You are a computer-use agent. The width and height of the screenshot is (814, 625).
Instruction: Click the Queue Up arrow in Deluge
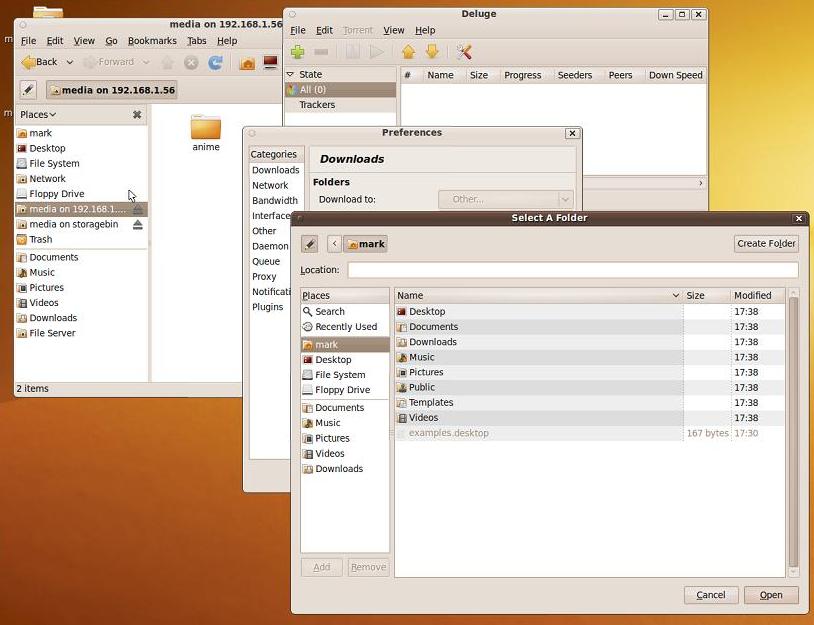pos(409,52)
